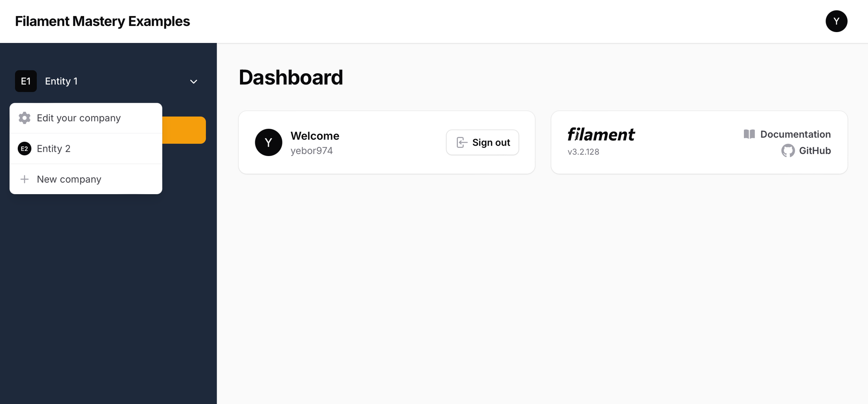Select New company in the dropdown menu
This screenshot has width=868, height=404.
click(x=69, y=179)
